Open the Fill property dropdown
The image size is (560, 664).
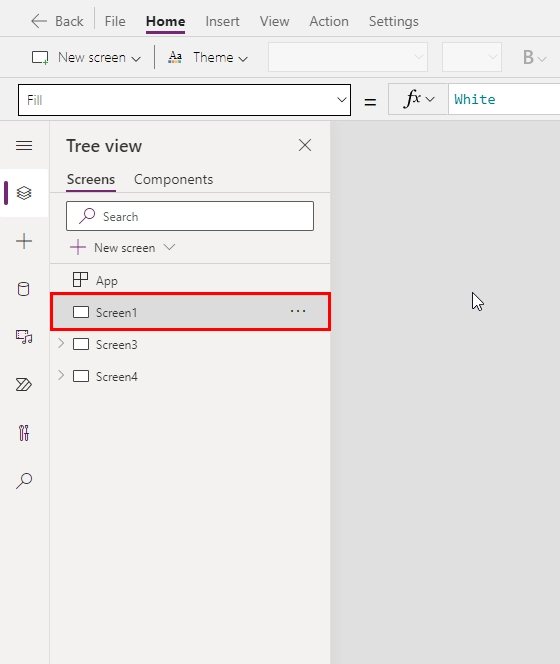[x=184, y=100]
